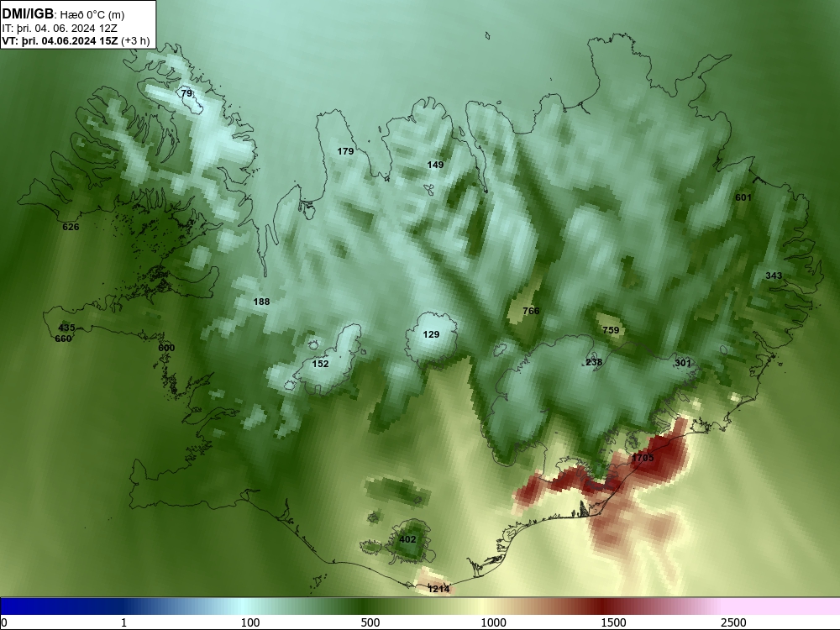The height and width of the screenshot is (630, 840).
Task: Click the legend tick label 0
Action: point(4,622)
